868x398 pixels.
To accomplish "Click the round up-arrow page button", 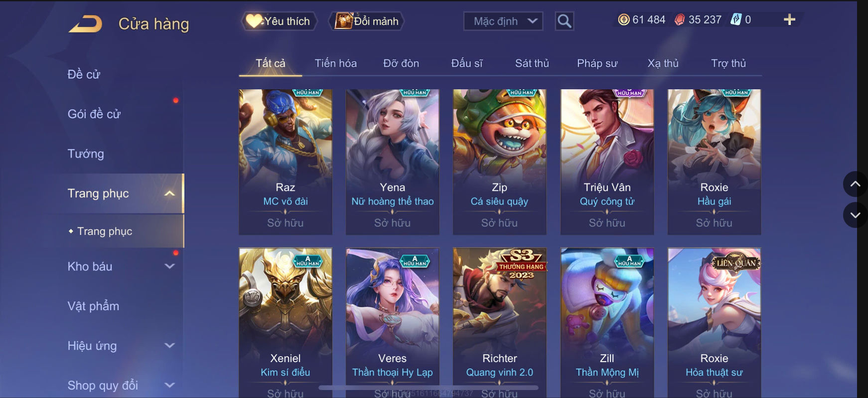I will pos(855,184).
